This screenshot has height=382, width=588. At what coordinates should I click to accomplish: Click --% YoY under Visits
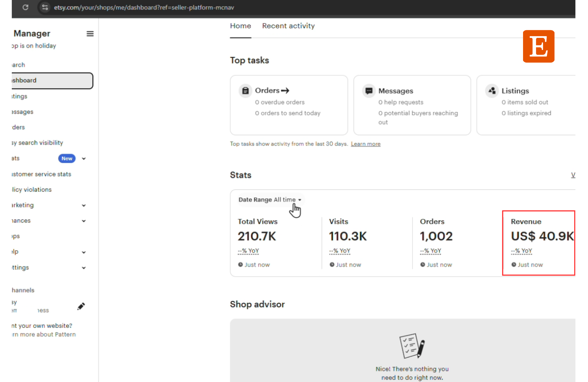pyautogui.click(x=340, y=251)
